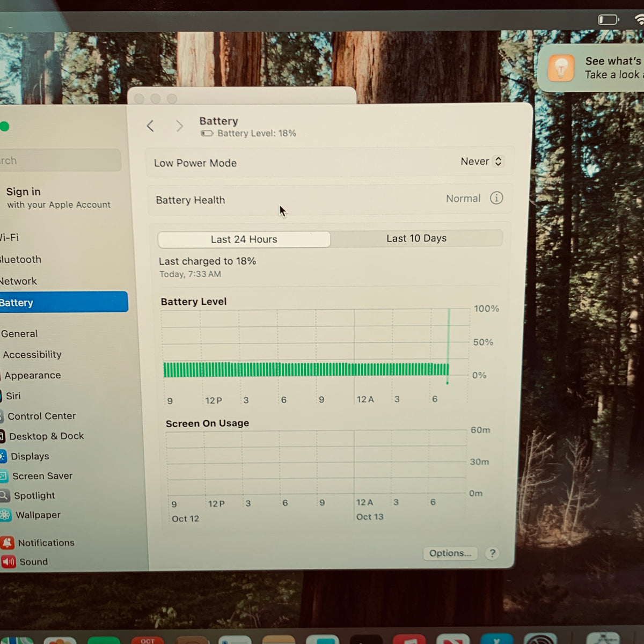The height and width of the screenshot is (644, 644).
Task: Open Battery Health info button
Action: coord(496,198)
